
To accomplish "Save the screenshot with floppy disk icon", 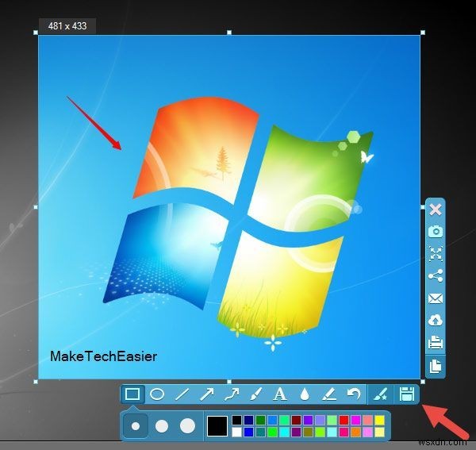I will (407, 394).
